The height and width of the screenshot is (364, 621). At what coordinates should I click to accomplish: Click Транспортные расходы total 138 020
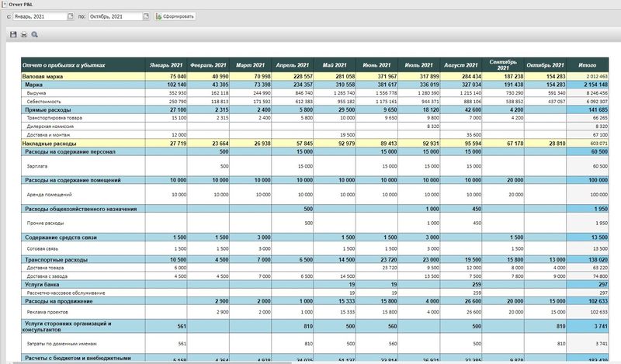[x=598, y=260]
